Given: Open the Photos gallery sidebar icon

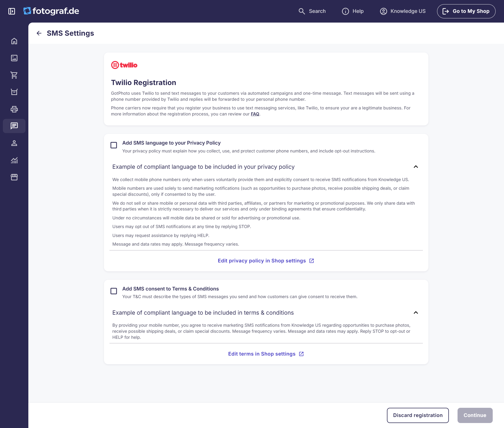Looking at the screenshot, I should [14, 58].
